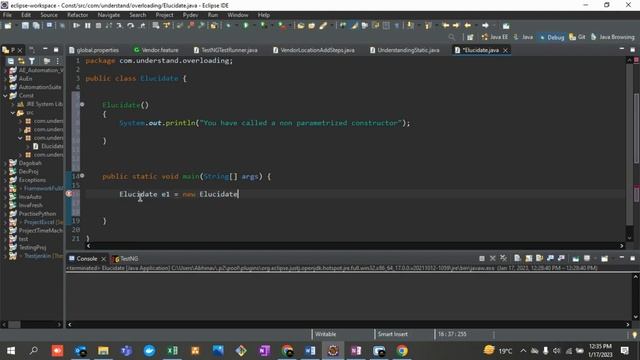Click the Terminate icon in Console toolbar

482,258
